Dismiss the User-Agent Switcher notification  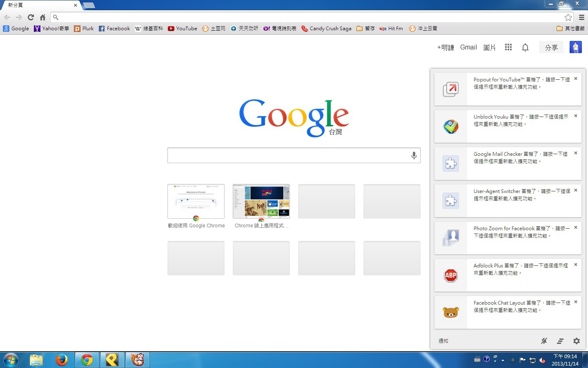click(x=576, y=190)
